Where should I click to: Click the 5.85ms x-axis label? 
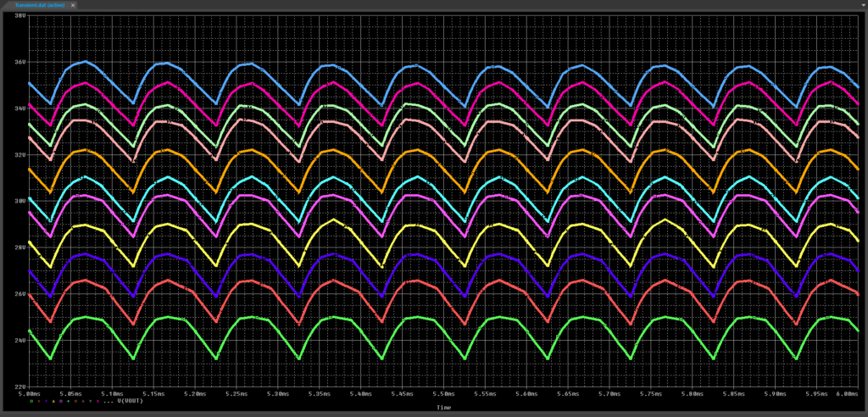[733, 394]
